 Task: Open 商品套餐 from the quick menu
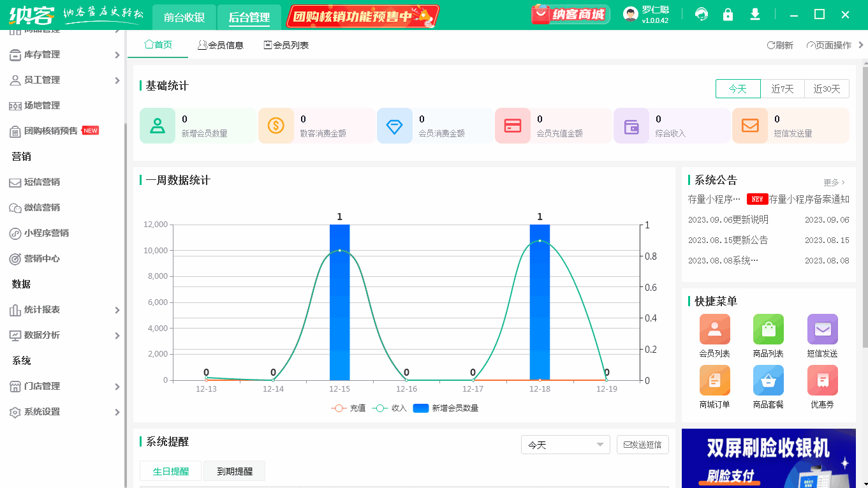[x=768, y=380]
